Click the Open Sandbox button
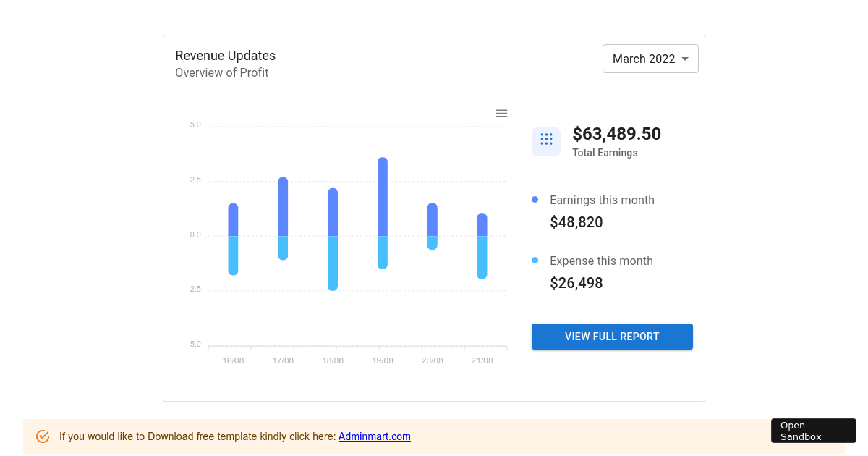This screenshot has height=456, width=868. coord(813,431)
